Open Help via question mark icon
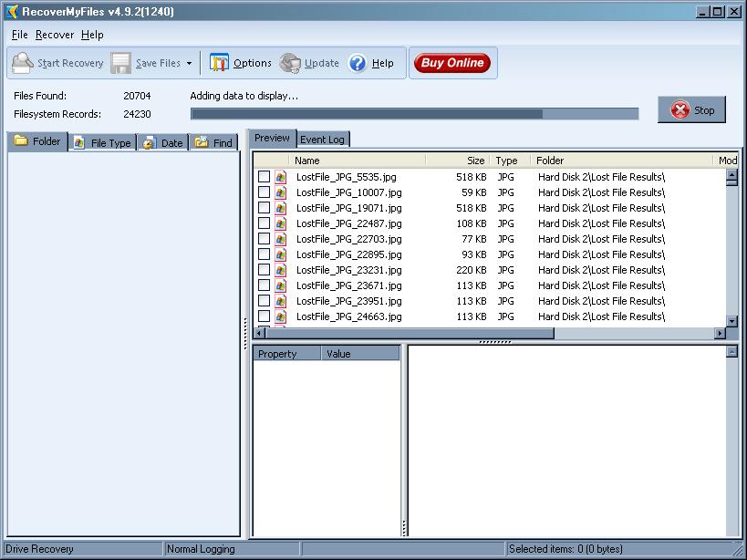The width and height of the screenshot is (747, 560). (358, 63)
